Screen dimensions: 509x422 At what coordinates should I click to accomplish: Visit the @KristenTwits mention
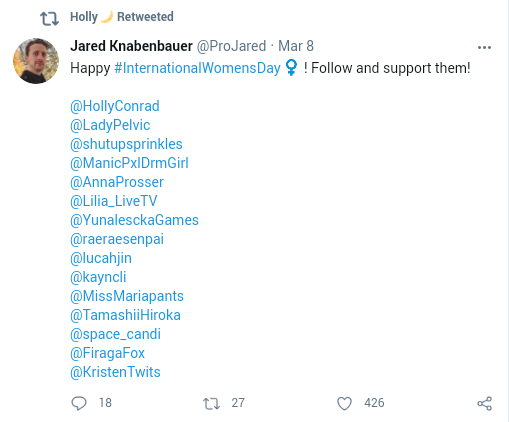click(x=115, y=372)
